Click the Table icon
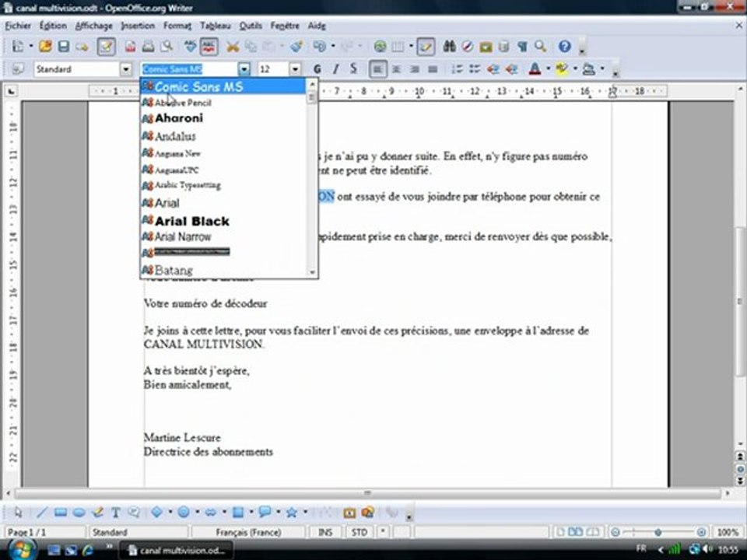Image resolution: width=747 pixels, height=560 pixels. [398, 46]
